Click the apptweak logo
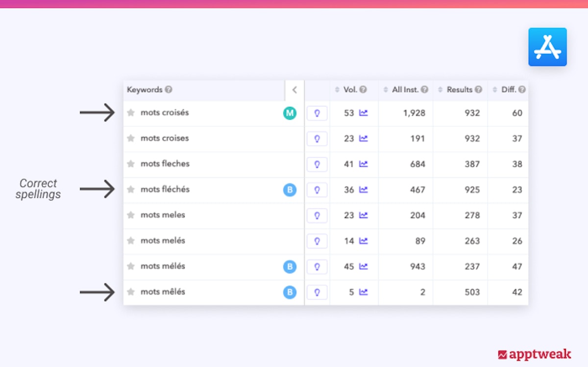Image resolution: width=588 pixels, height=367 pixels. coord(534,354)
